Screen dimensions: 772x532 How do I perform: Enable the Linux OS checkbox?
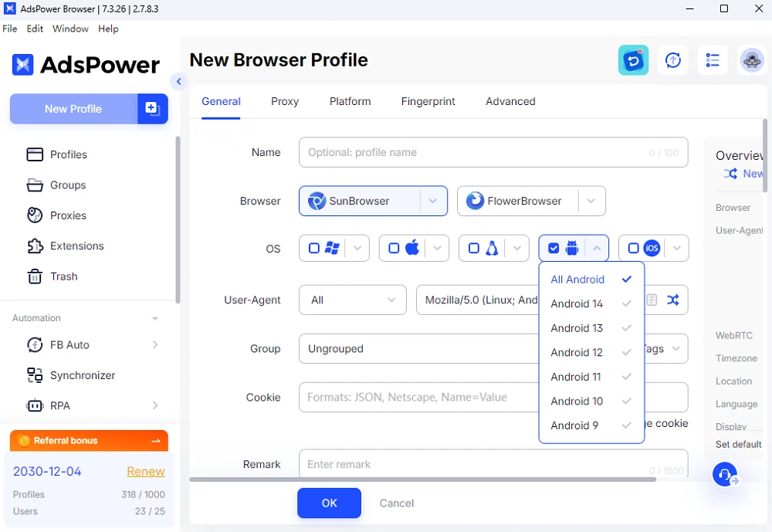point(474,249)
